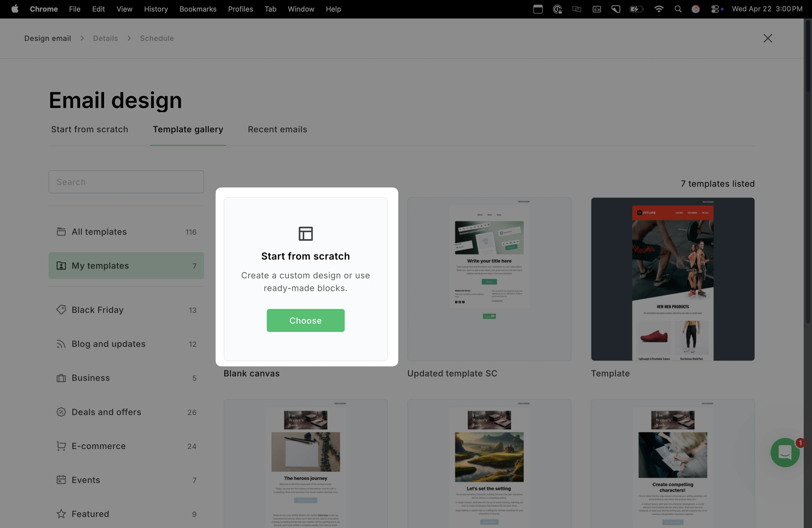Go to the Schedule breadcrumb step
The image size is (812, 528).
[157, 38]
